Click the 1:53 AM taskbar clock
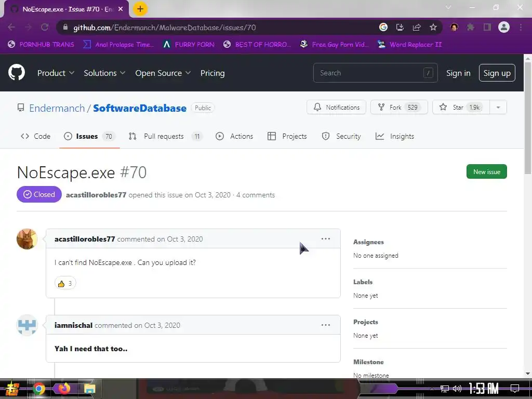Viewport: 532px width, 399px height. 484,389
